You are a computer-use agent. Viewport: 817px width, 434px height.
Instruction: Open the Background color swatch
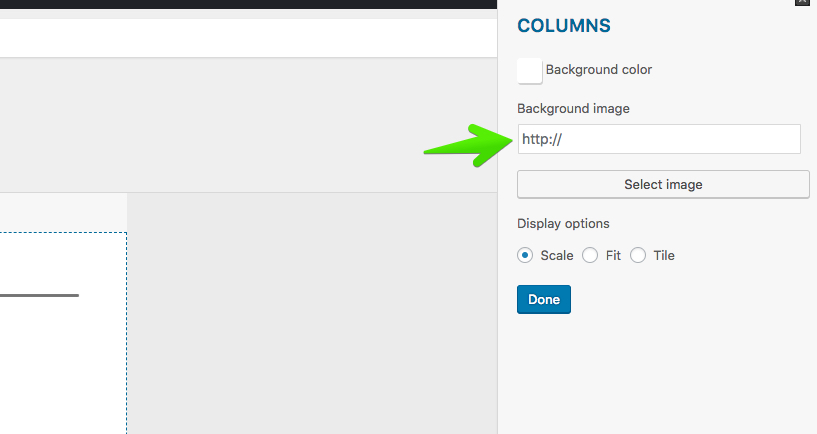tap(530, 70)
